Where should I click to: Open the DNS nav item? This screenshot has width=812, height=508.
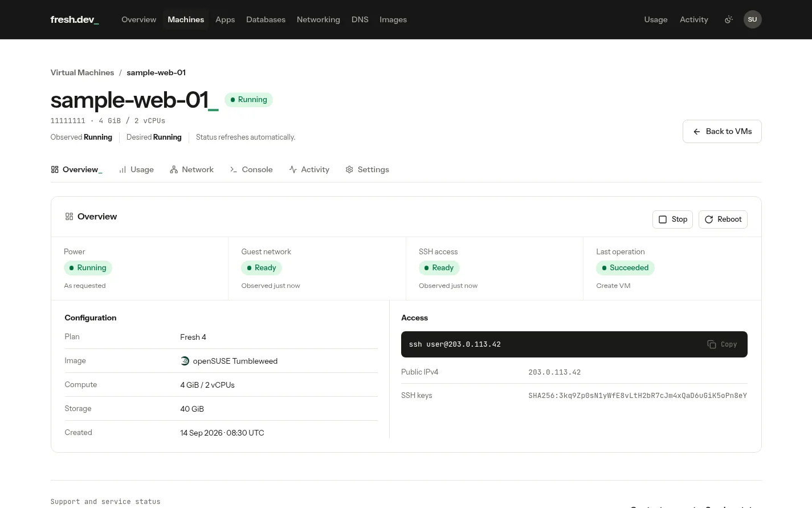[x=360, y=19]
